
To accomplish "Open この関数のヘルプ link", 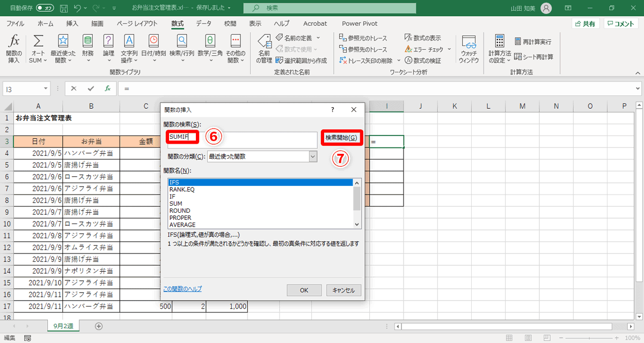I will point(182,288).
